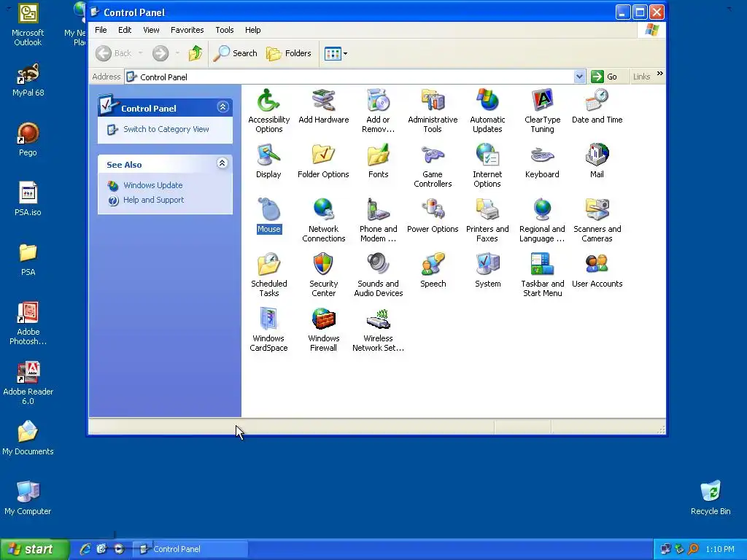
Task: Select Wireless Network Setup icon
Action: click(379, 330)
